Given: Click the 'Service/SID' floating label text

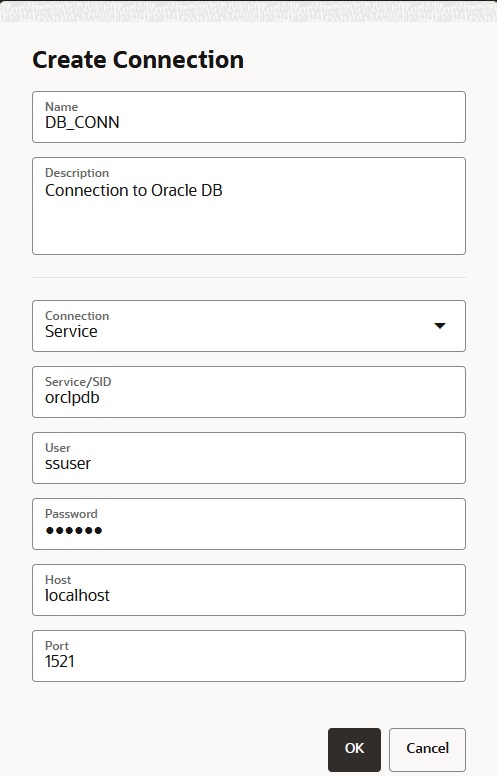Looking at the screenshot, I should coord(78,382).
